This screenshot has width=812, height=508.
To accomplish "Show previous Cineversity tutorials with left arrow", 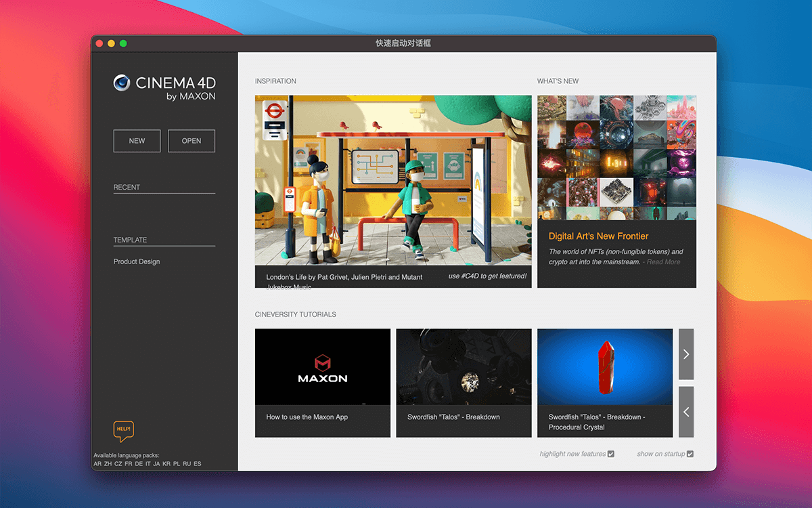I will 686,412.
